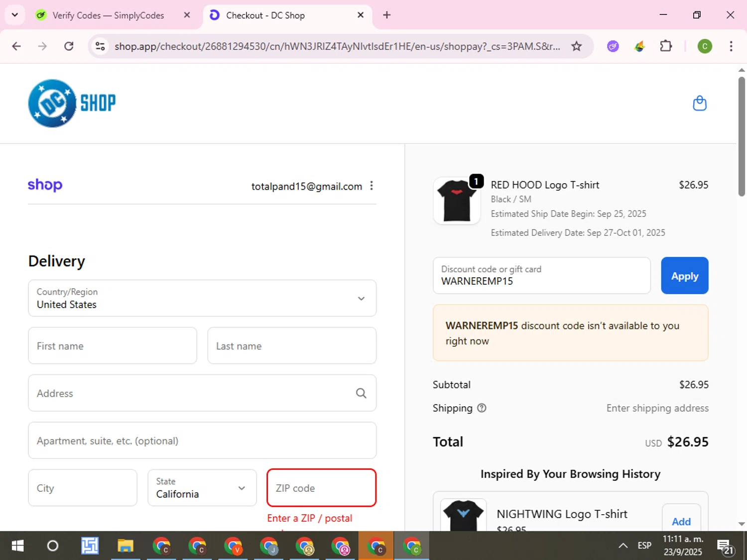
Task: Click the Last name field
Action: click(292, 345)
